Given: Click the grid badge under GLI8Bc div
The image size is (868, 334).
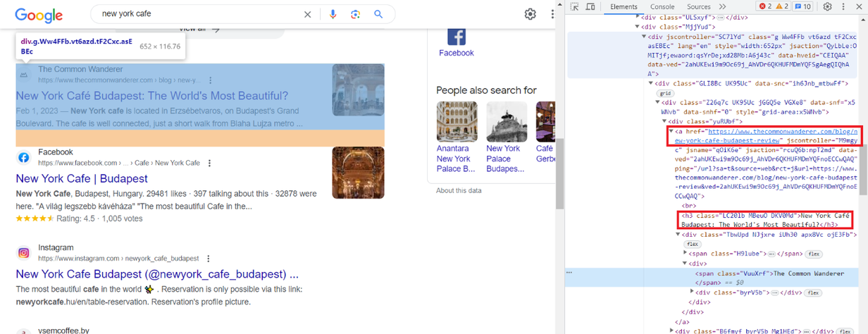Looking at the screenshot, I should click(x=665, y=92).
